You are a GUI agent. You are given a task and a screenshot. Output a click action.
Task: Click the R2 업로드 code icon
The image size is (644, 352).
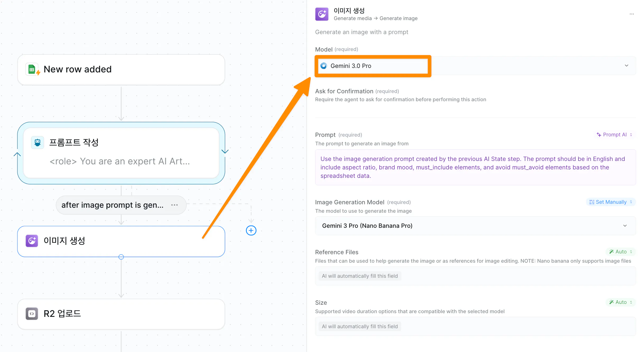point(32,314)
